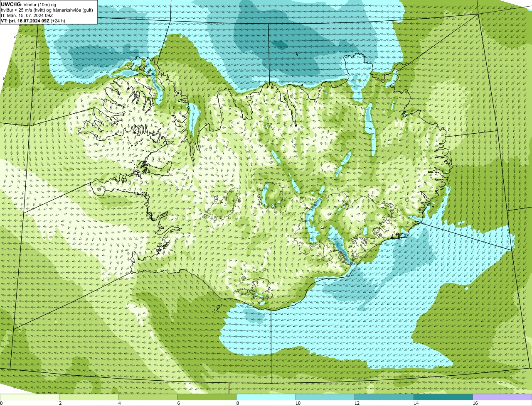This screenshot has height=406, width=532.
Task: Click the medium green 4–6 m/s legend swatch
Action: pyautogui.click(x=148, y=397)
